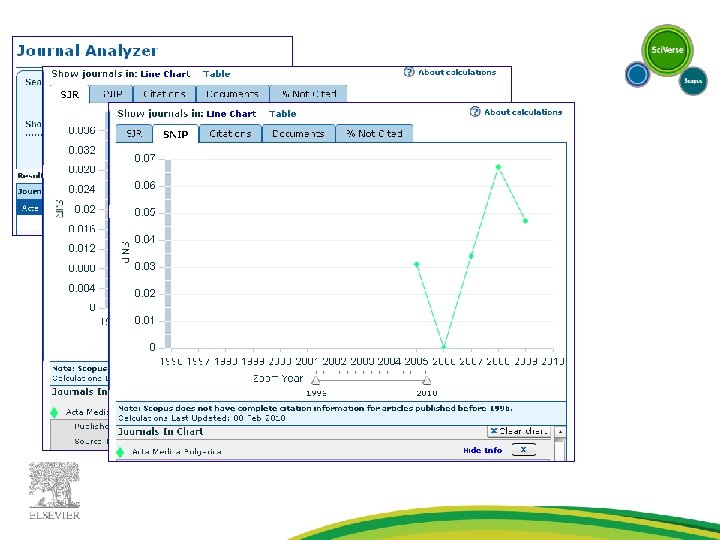Switch to Table view in middle window

click(x=216, y=73)
